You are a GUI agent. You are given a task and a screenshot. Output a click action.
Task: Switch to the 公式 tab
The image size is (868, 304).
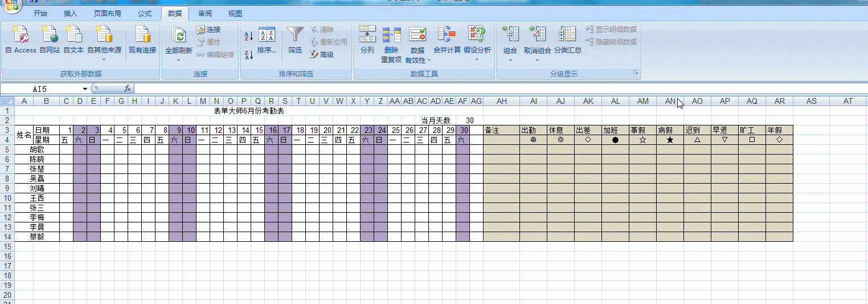[145, 14]
